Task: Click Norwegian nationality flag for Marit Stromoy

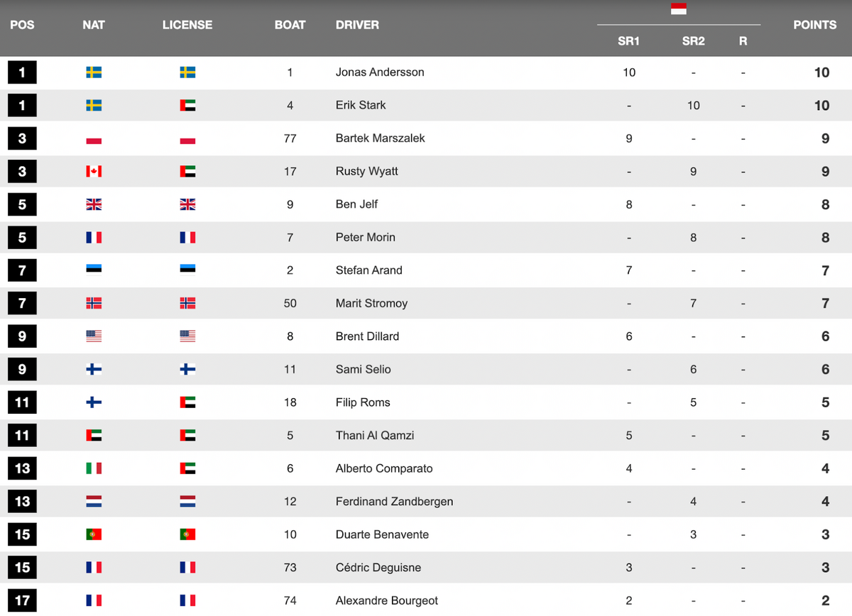Action: point(94,303)
